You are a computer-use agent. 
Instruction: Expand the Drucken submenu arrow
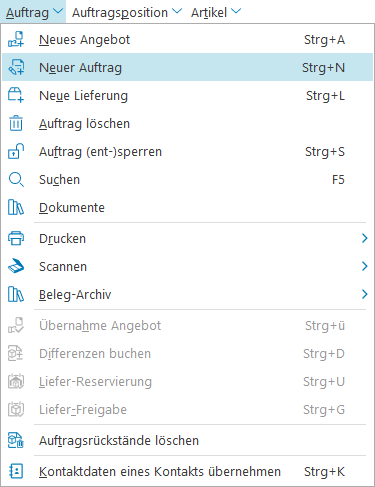[364, 238]
